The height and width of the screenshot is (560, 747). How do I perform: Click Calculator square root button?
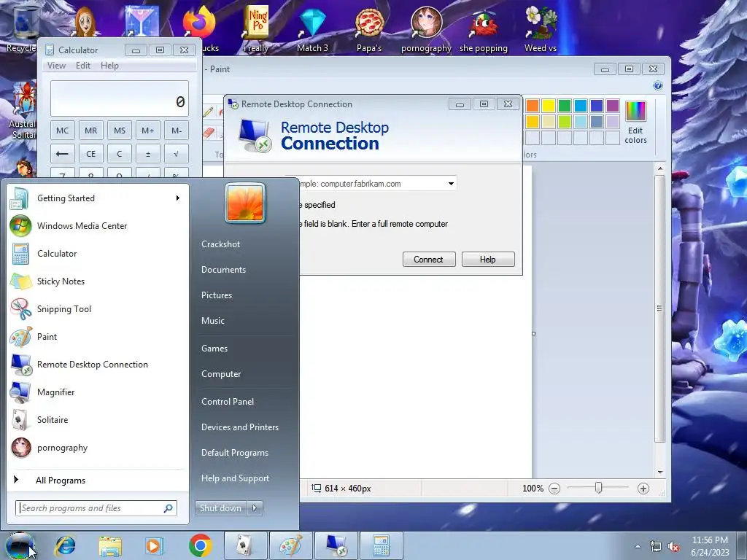point(177,154)
